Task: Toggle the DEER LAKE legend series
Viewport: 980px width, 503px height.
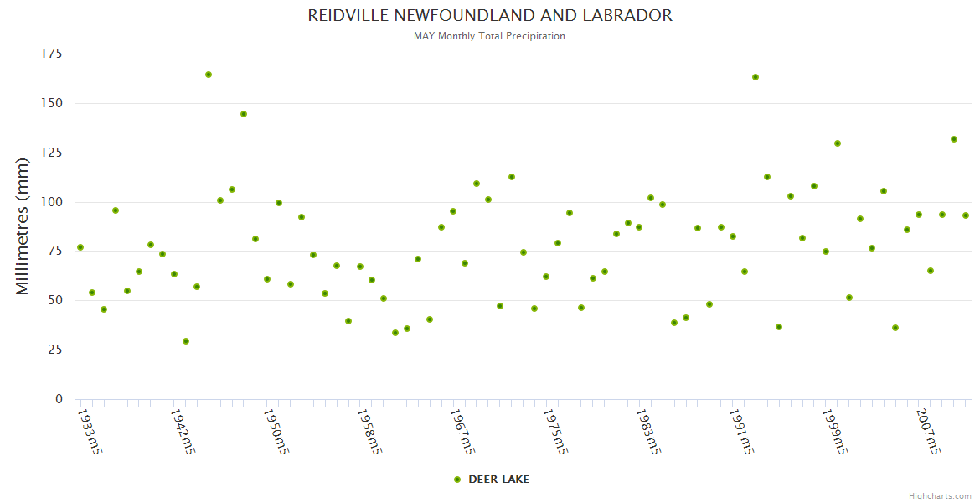Action: tap(498, 480)
